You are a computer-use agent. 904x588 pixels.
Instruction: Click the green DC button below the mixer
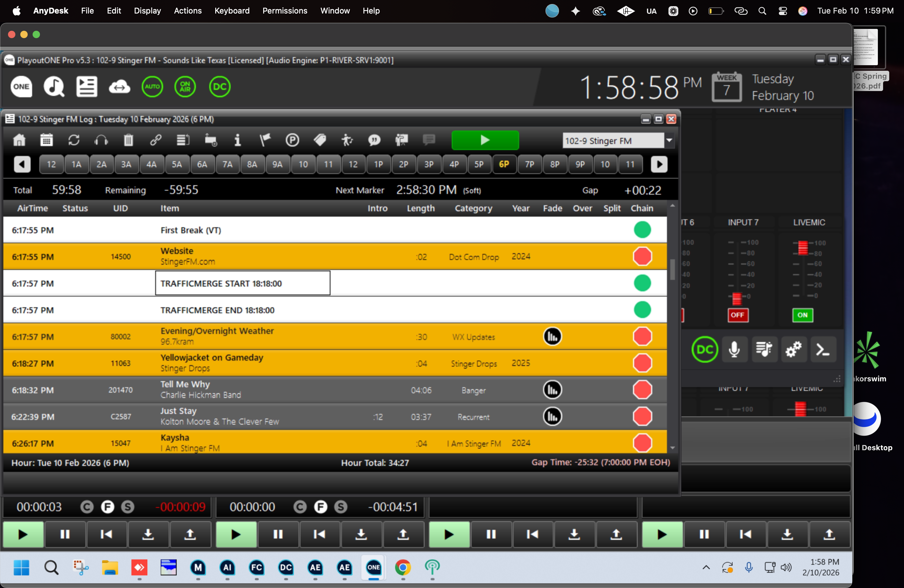point(704,349)
